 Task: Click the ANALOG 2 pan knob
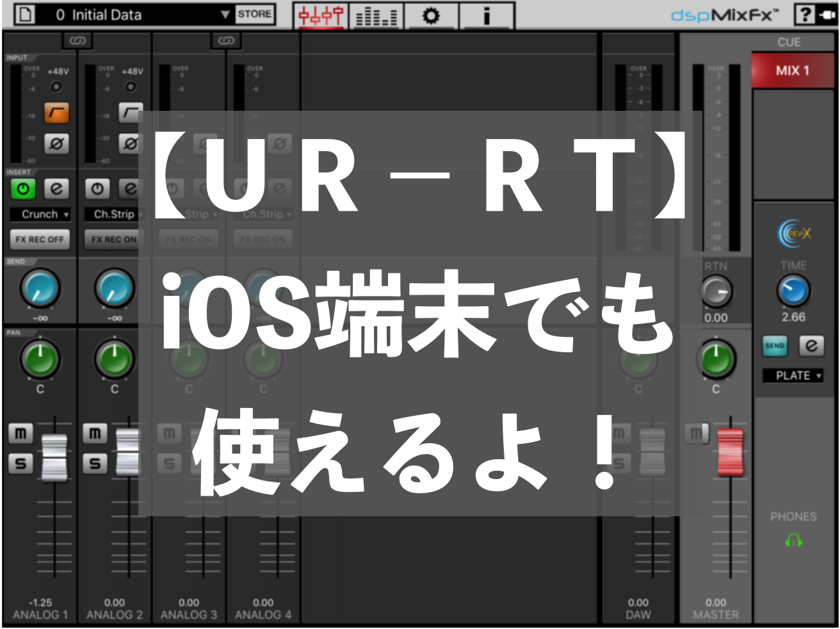pos(115,359)
